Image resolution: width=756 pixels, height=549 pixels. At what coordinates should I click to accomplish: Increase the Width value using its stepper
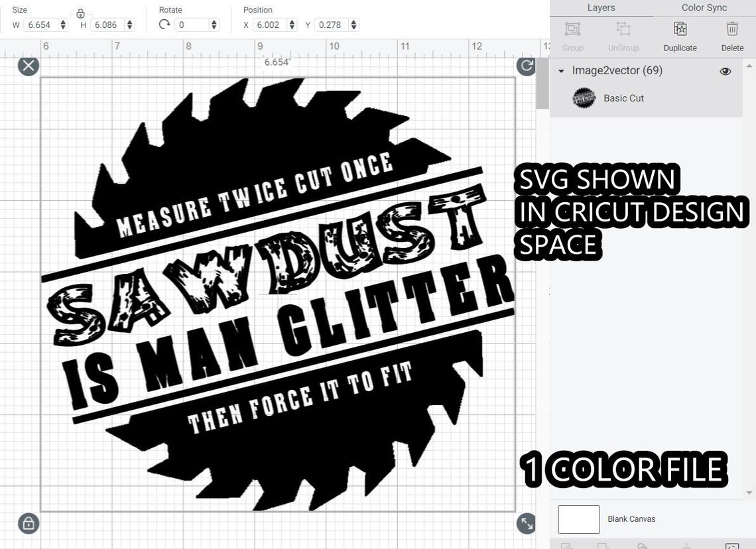(63, 21)
